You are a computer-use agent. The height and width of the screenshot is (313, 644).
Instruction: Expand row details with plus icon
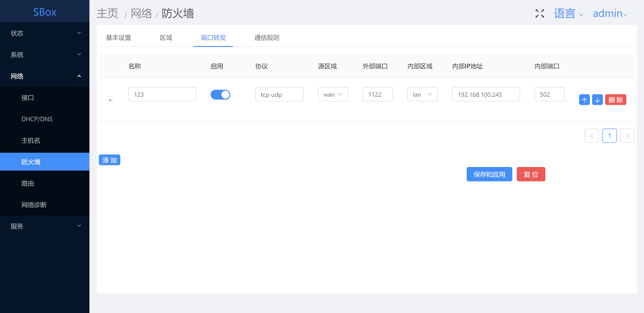click(x=110, y=100)
